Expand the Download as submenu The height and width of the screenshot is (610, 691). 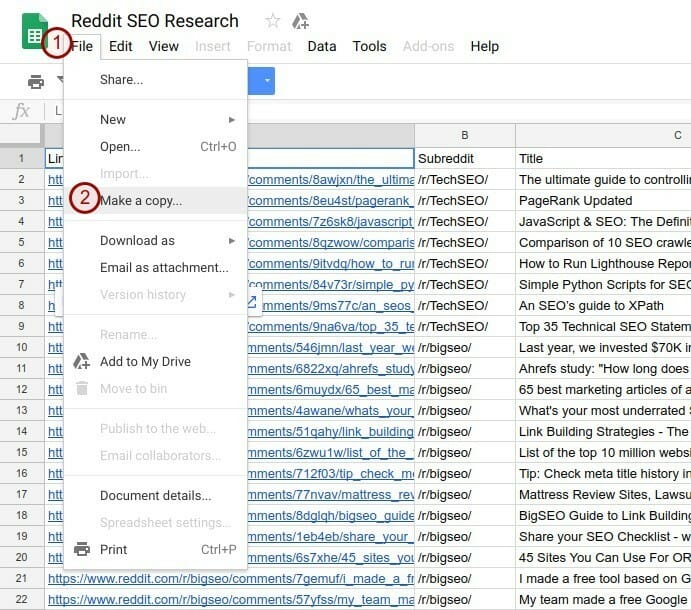click(x=232, y=241)
